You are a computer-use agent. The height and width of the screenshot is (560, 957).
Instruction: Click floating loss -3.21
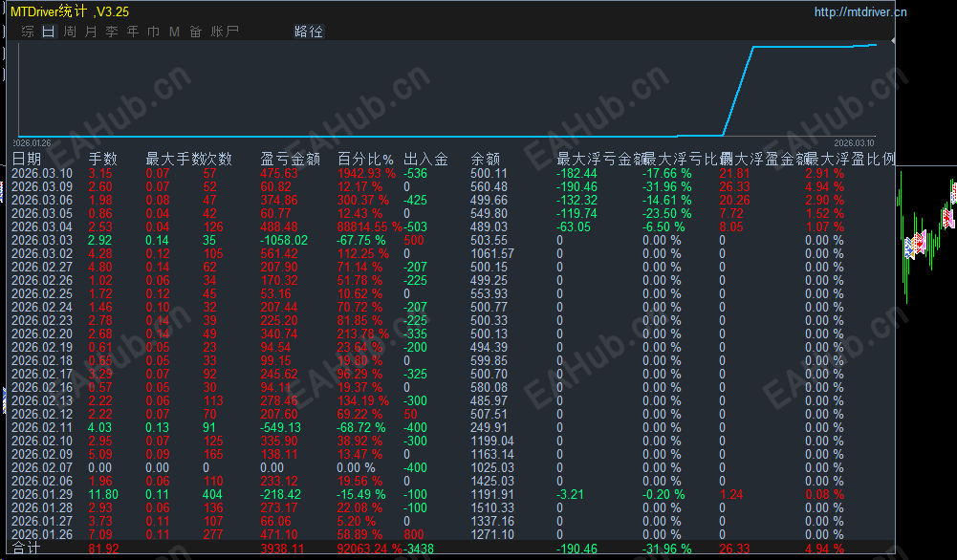[570, 495]
